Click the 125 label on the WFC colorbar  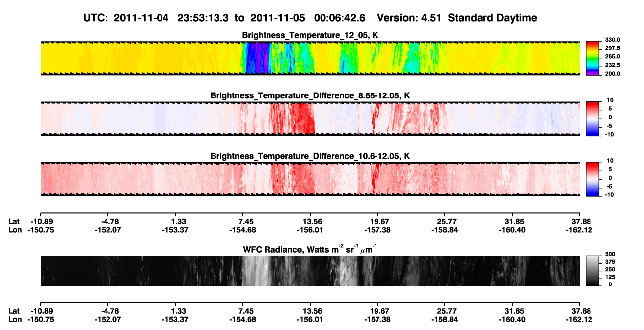610,277
